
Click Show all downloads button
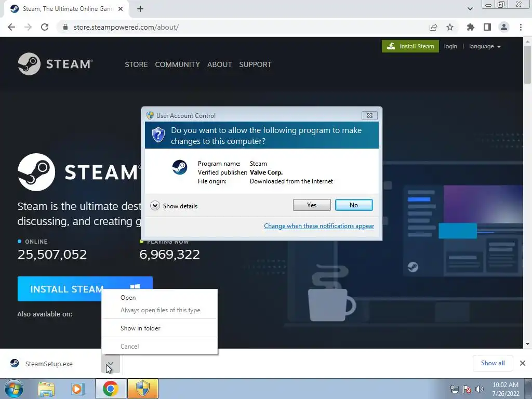493,363
